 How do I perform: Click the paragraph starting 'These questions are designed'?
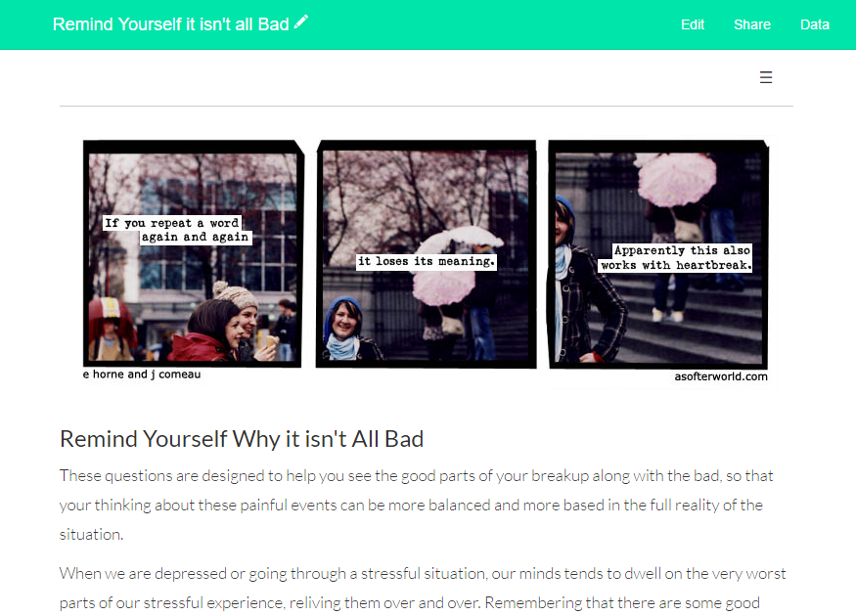(x=416, y=505)
